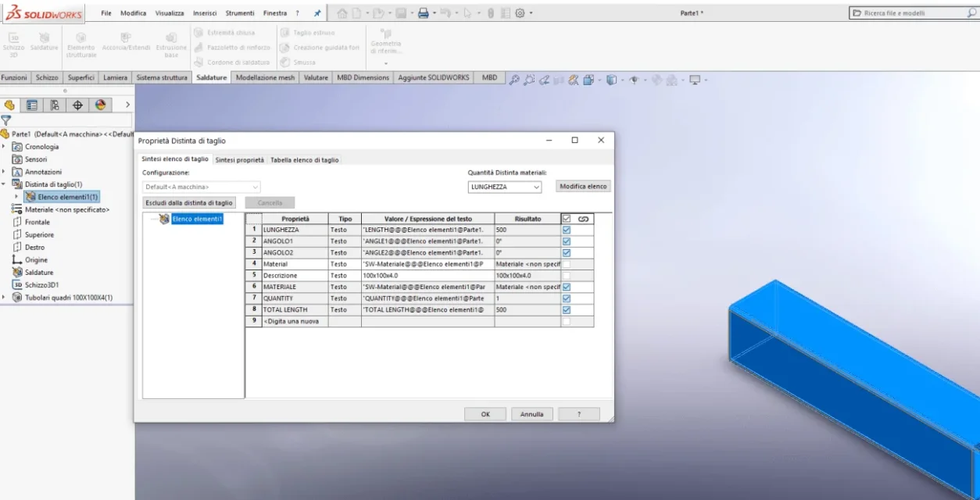Image resolution: width=980 pixels, height=500 pixels.
Task: Open the PropertyManager tab icon
Action: click(32, 105)
